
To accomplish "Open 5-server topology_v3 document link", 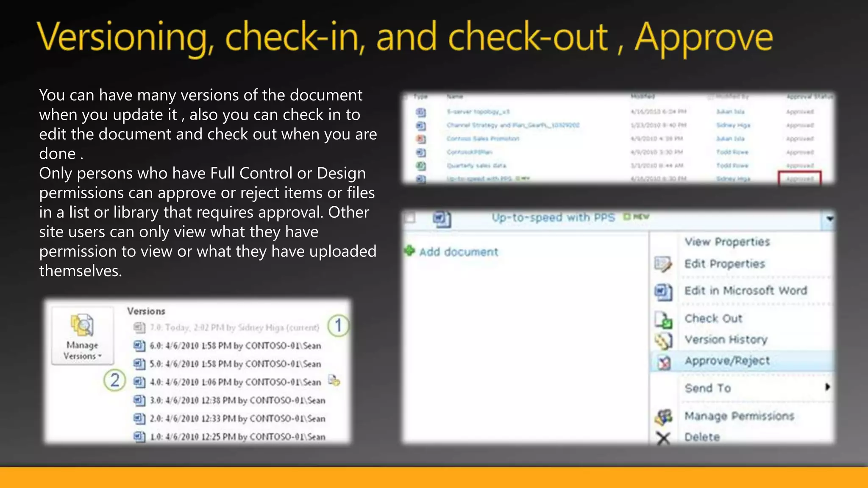I will click(478, 112).
